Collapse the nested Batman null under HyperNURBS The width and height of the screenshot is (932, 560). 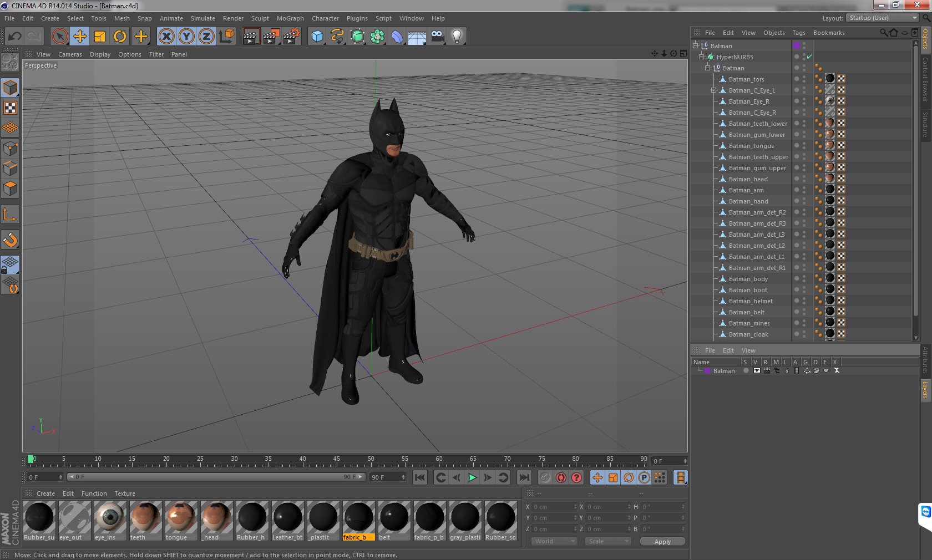click(707, 68)
